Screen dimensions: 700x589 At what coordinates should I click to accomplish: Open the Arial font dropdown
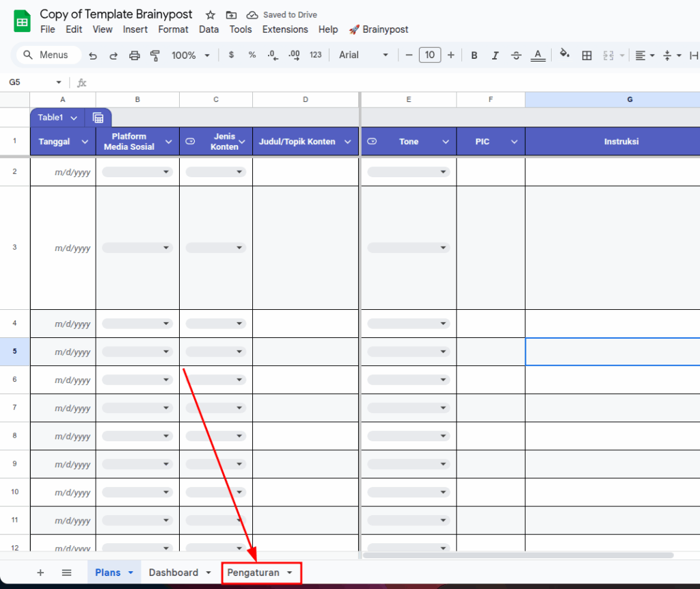[x=363, y=55]
